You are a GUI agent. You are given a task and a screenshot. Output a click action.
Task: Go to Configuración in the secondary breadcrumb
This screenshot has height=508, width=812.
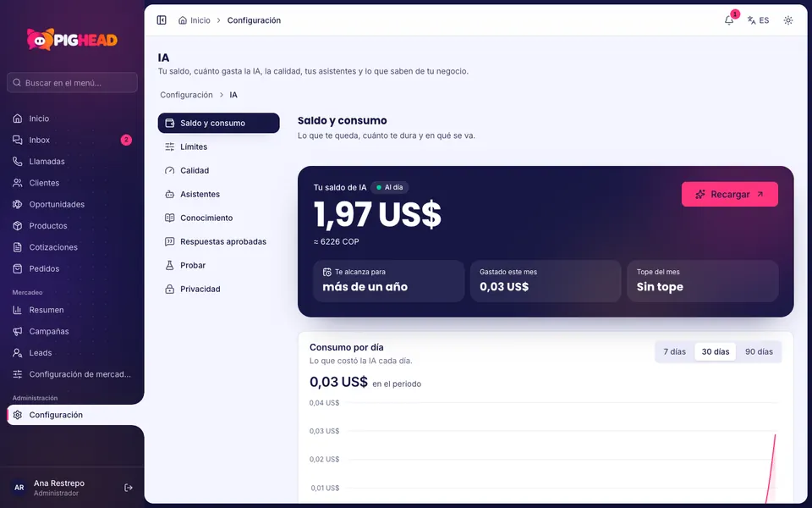186,95
